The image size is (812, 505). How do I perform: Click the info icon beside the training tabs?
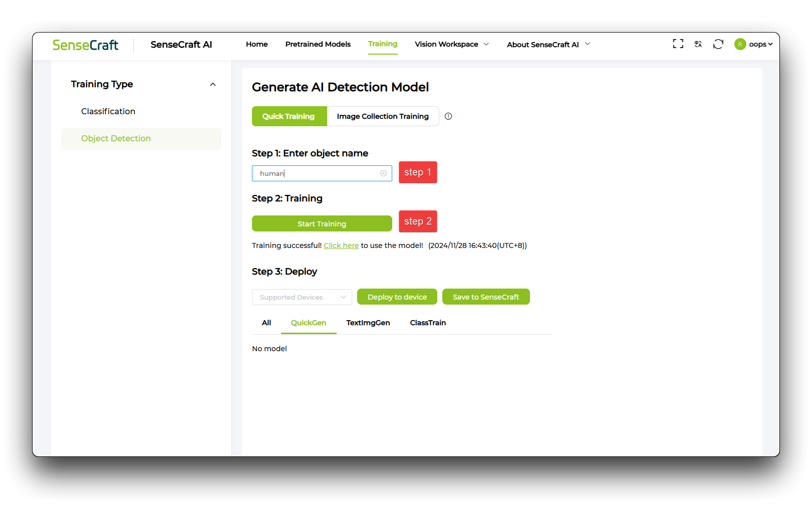click(x=448, y=116)
